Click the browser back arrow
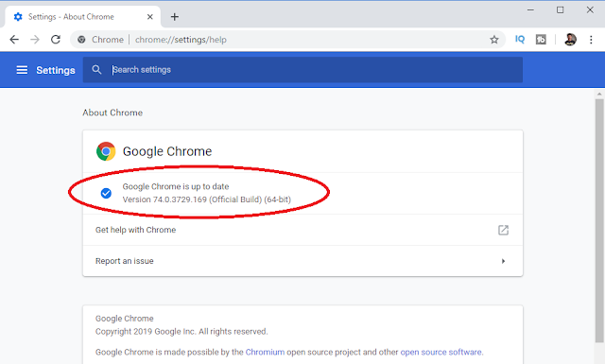Screen dimensions: 605x364 click(14, 40)
